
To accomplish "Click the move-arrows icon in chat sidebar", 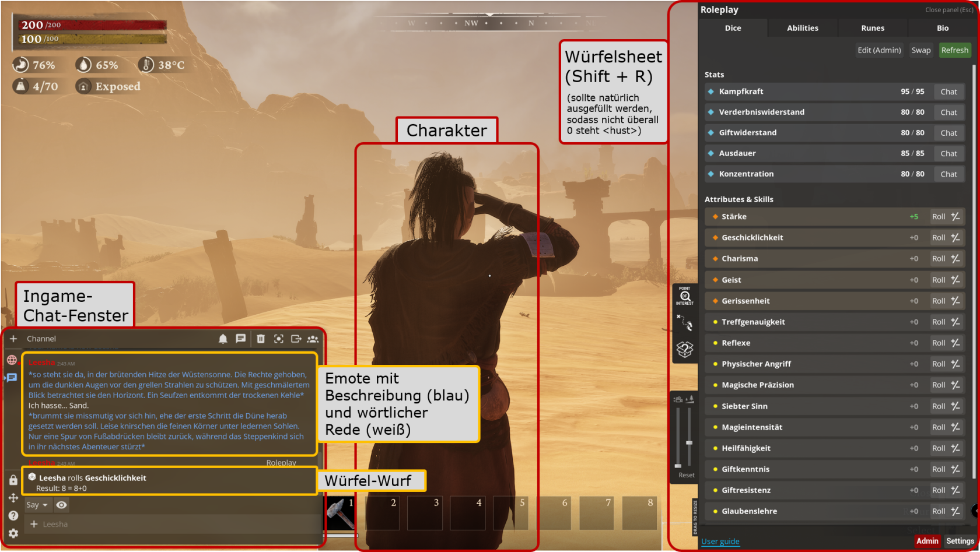I will pyautogui.click(x=13, y=498).
